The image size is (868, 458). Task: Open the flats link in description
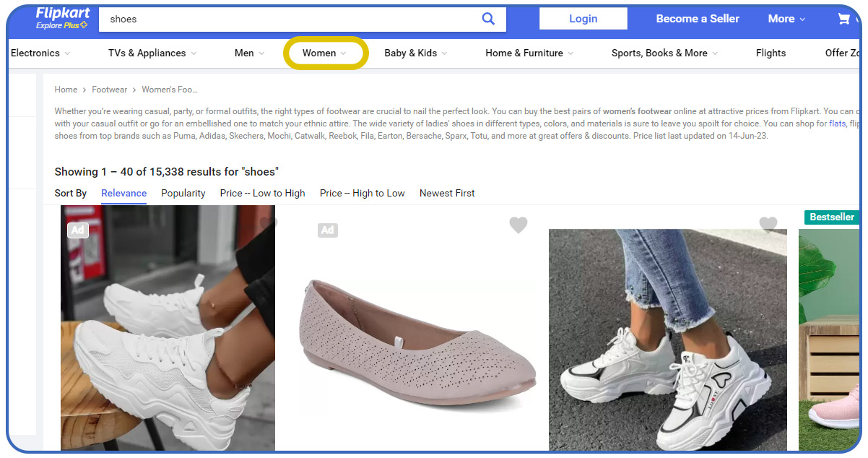tap(837, 124)
